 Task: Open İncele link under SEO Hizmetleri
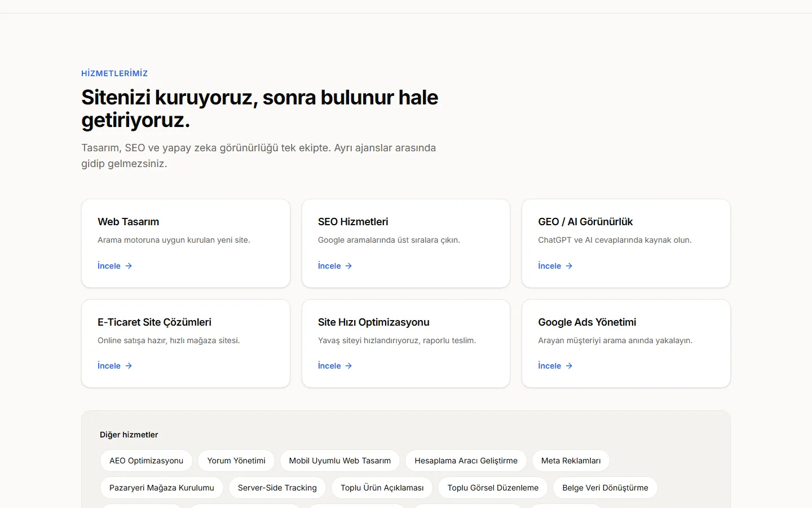[335, 266]
